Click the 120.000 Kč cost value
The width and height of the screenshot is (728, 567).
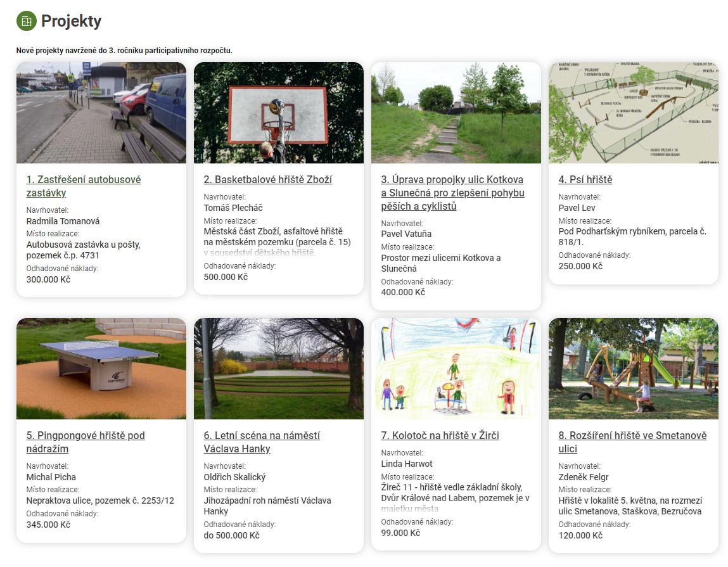pyautogui.click(x=580, y=535)
